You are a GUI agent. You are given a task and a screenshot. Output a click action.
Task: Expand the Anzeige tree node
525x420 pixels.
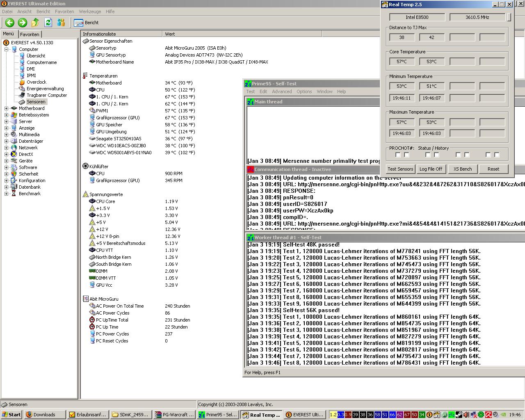click(7, 128)
